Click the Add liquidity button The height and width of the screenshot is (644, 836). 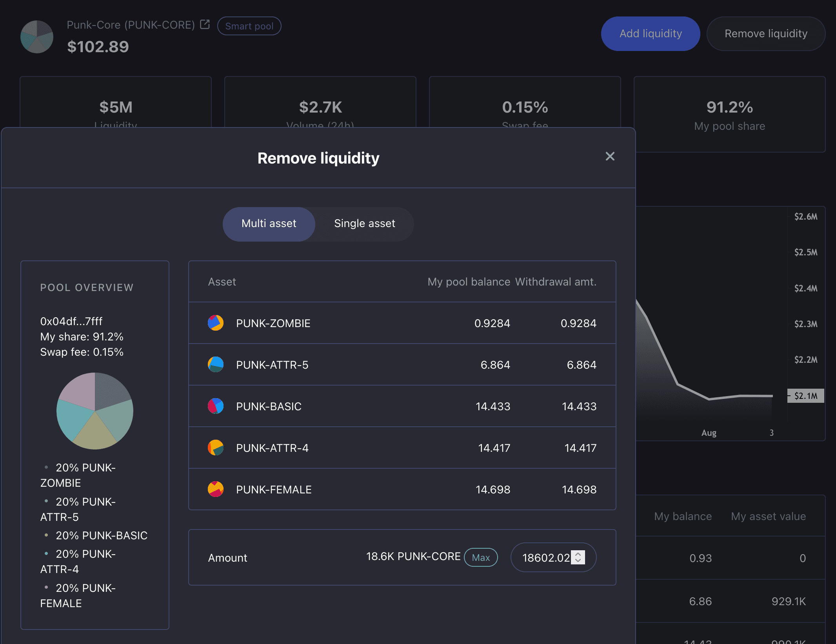point(651,34)
